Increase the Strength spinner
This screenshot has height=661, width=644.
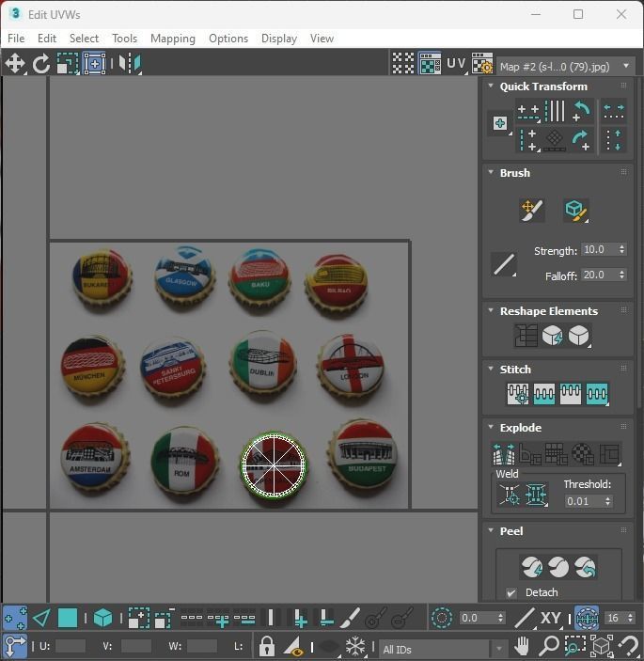pyautogui.click(x=622, y=246)
